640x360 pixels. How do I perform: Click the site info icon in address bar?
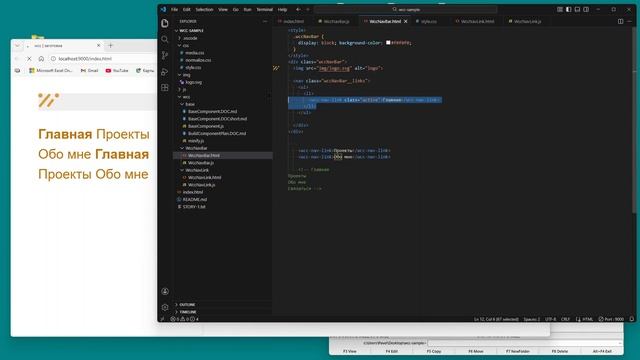53,59
